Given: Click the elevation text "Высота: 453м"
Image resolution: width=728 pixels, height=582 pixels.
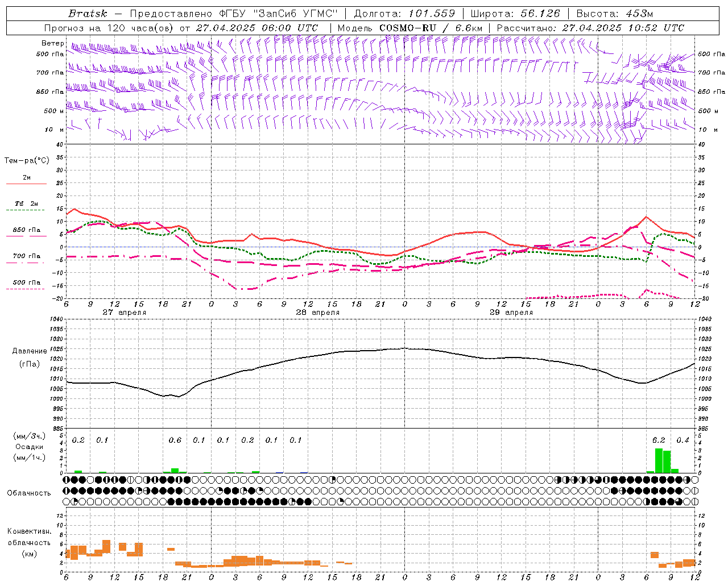Looking at the screenshot, I should click(614, 14).
